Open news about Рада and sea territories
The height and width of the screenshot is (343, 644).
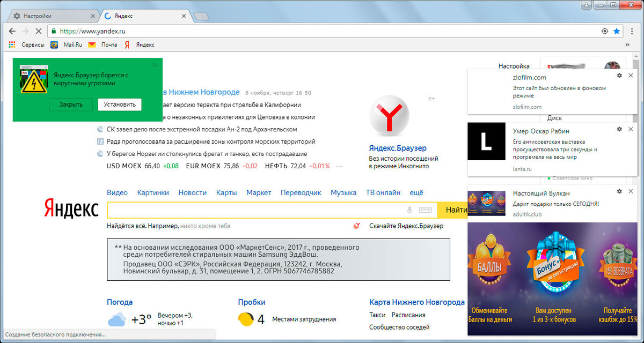(x=211, y=141)
